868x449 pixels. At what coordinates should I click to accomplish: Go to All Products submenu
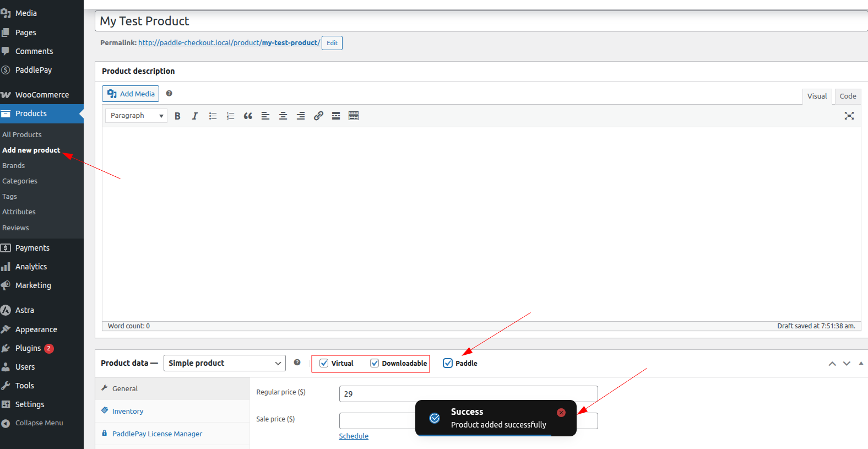coord(22,134)
